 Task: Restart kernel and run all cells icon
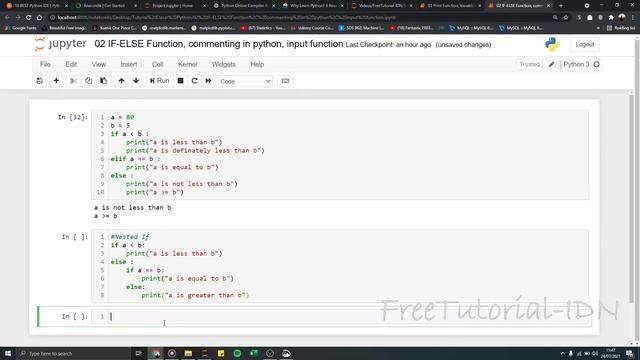tap(209, 81)
